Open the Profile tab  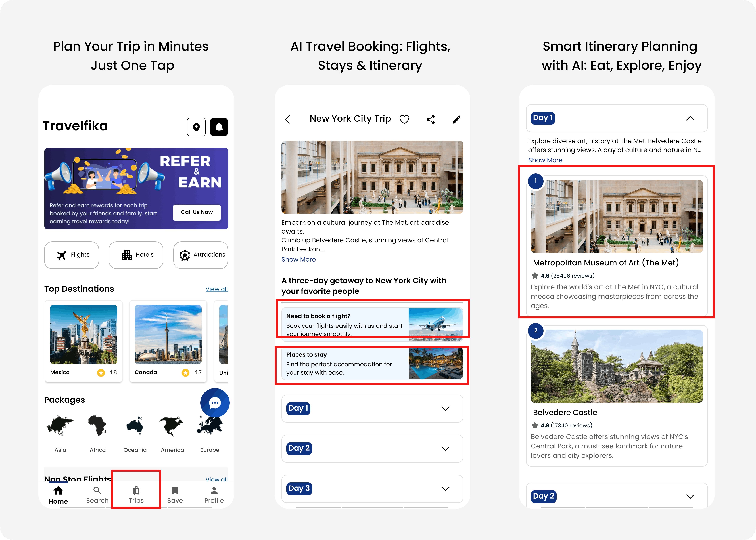214,494
